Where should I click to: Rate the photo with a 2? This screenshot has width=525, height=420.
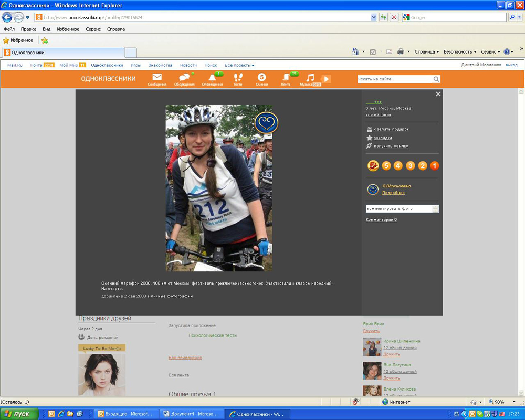[x=423, y=165]
